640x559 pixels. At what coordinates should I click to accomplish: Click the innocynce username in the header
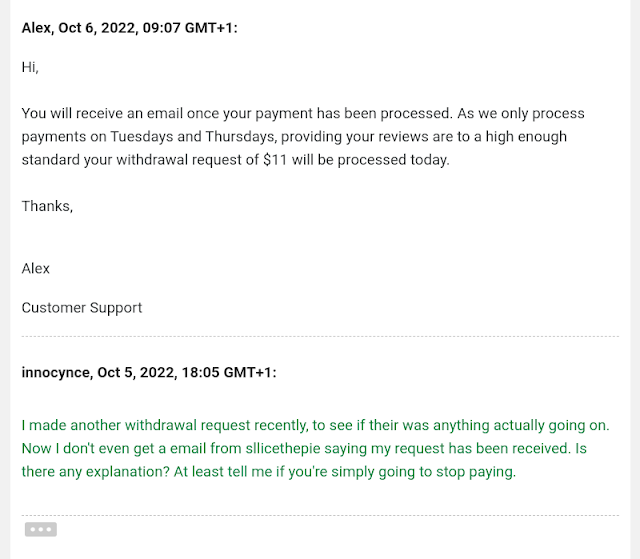(x=55, y=372)
